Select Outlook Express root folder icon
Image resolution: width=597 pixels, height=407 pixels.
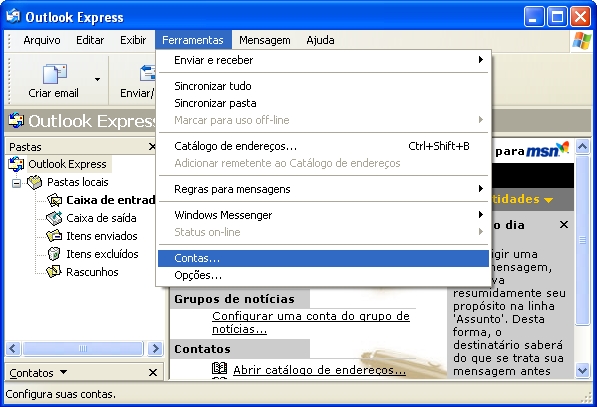click(16, 164)
